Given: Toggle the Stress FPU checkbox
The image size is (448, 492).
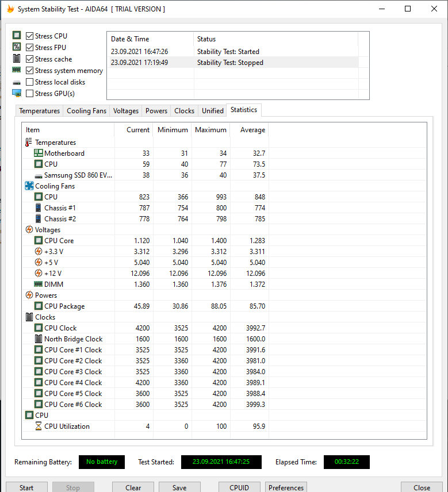Looking at the screenshot, I should pyautogui.click(x=29, y=47).
